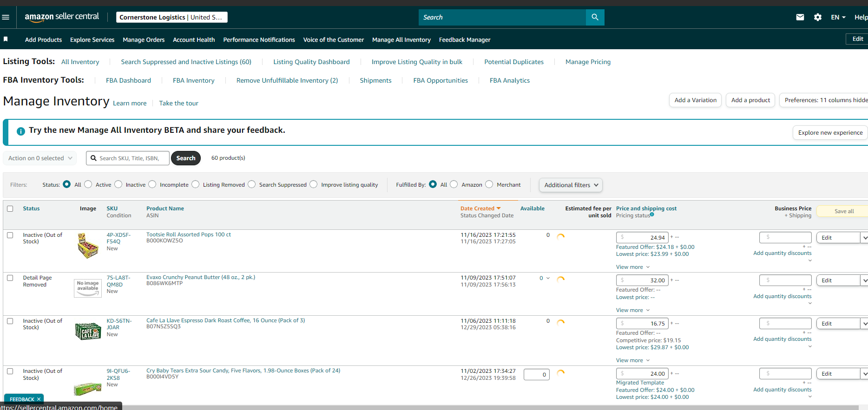This screenshot has height=410, width=868.
Task: Open the Tootsie Roll Pops product image
Action: click(x=88, y=245)
